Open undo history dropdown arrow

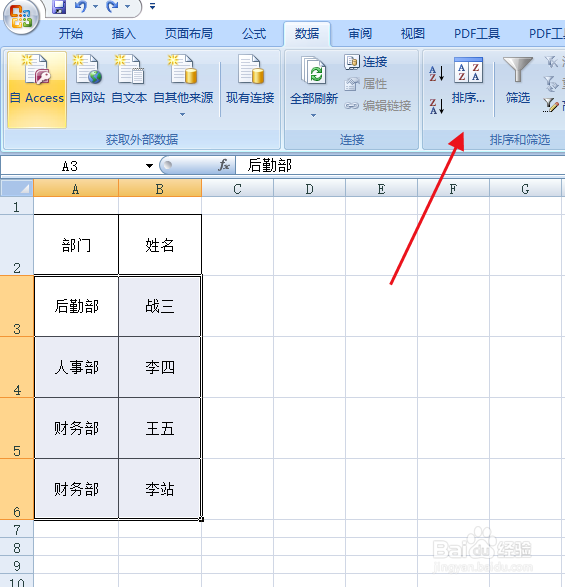click(x=95, y=7)
